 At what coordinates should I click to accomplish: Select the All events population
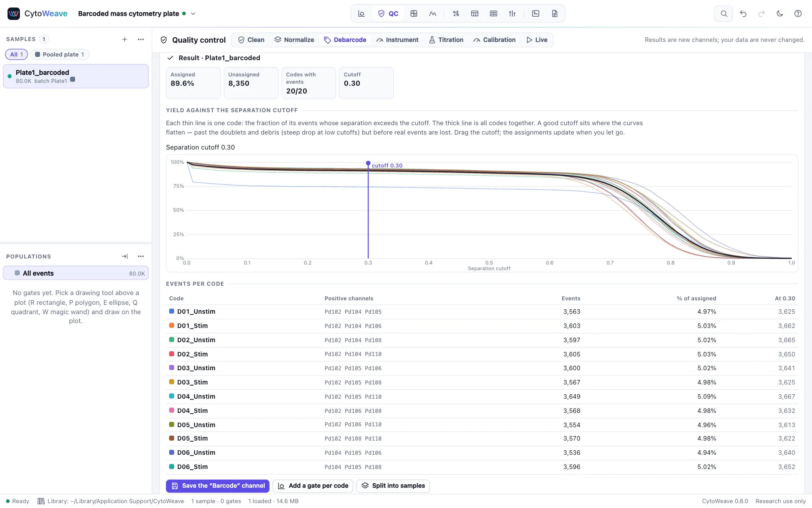(x=76, y=273)
